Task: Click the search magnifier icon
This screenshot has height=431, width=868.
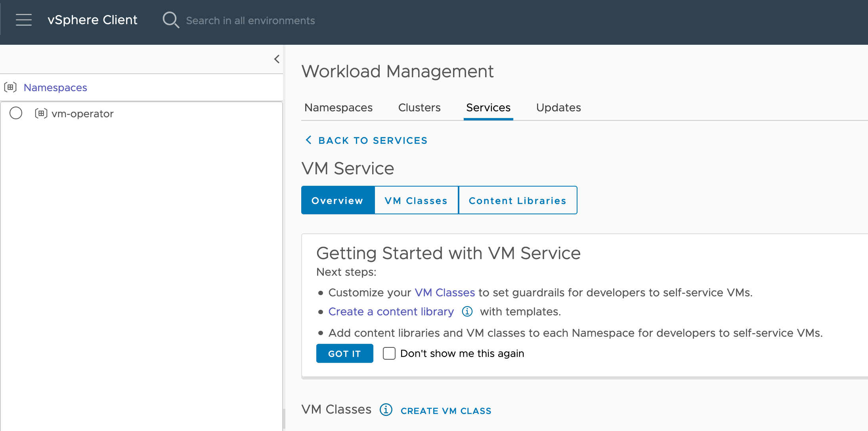Action: point(171,20)
